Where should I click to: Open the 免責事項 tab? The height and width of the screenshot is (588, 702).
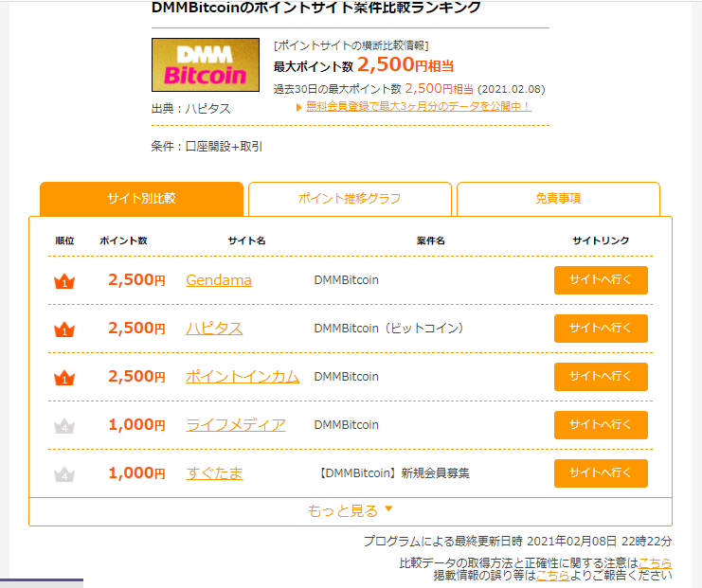(558, 199)
